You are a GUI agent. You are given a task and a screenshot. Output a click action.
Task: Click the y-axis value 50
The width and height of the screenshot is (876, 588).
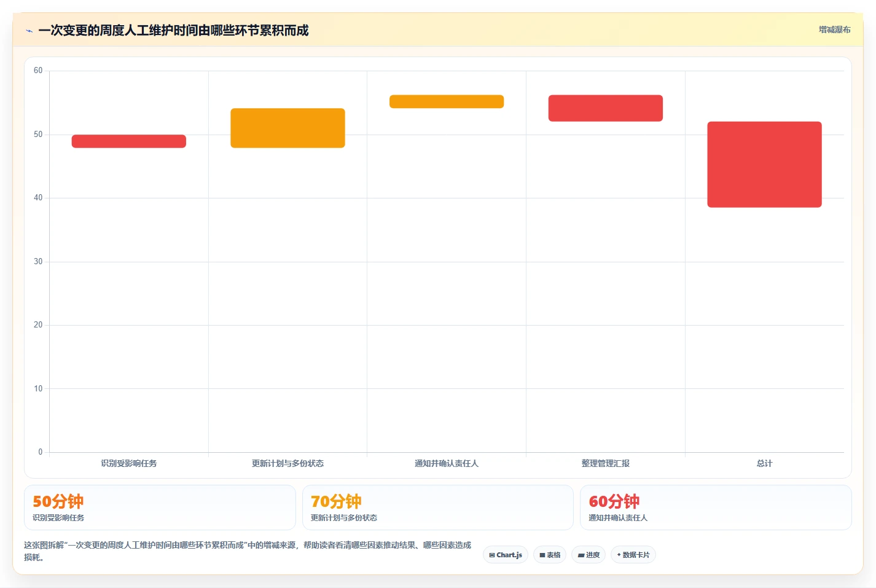pyautogui.click(x=38, y=135)
